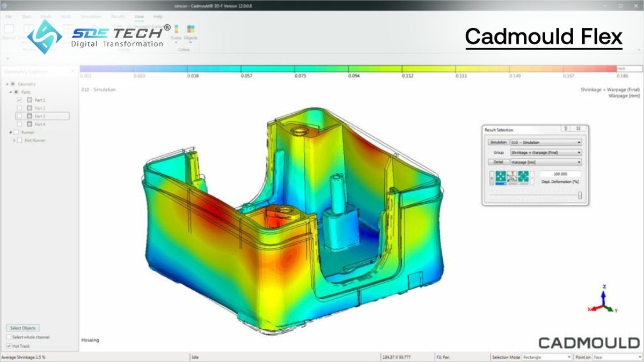Select the translational deformation display icon

(501, 176)
